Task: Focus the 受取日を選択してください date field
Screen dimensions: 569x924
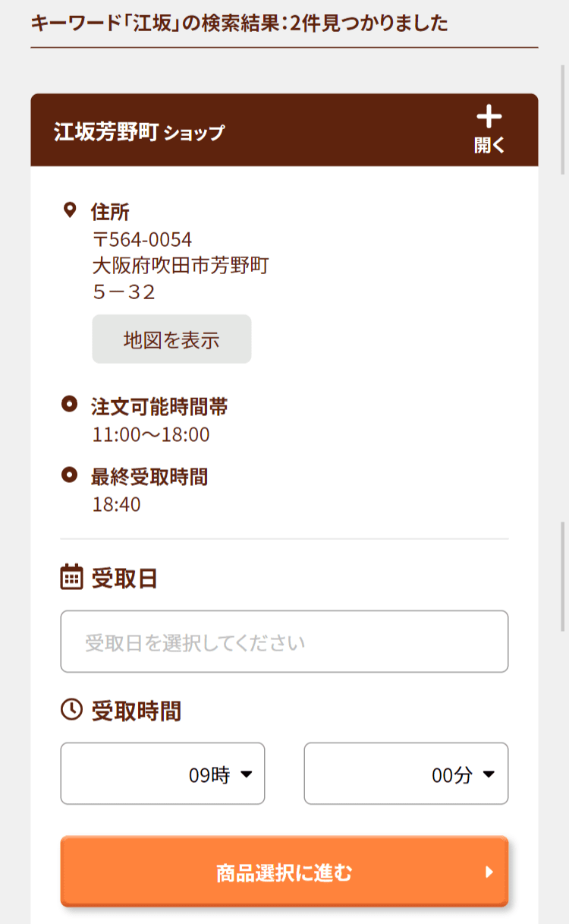Action: pos(284,642)
